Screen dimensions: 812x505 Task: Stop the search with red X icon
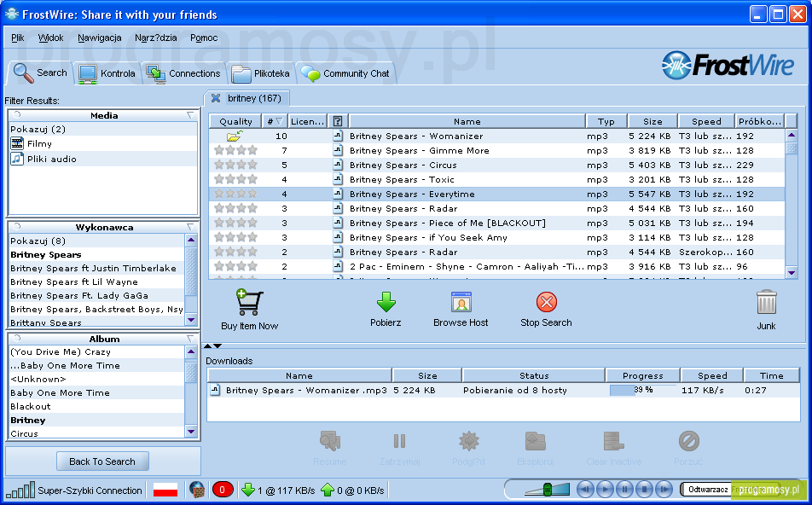[547, 302]
